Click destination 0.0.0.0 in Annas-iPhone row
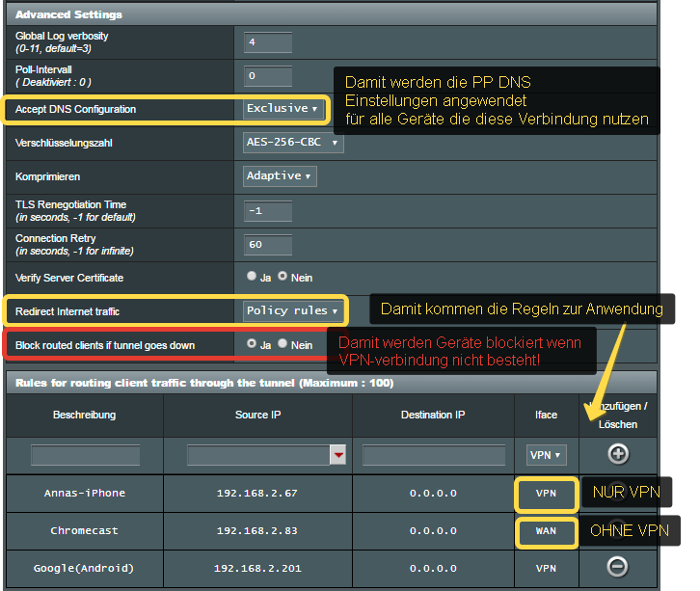Viewport: 700px width, 591px height. (x=433, y=494)
